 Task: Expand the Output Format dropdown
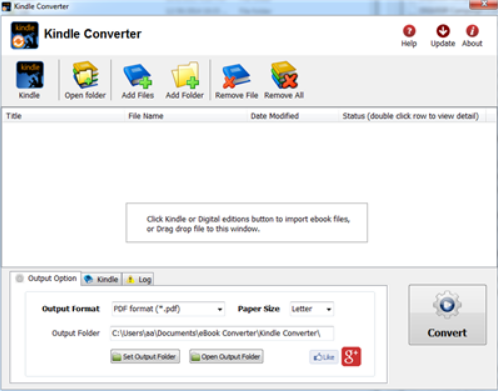point(168,309)
